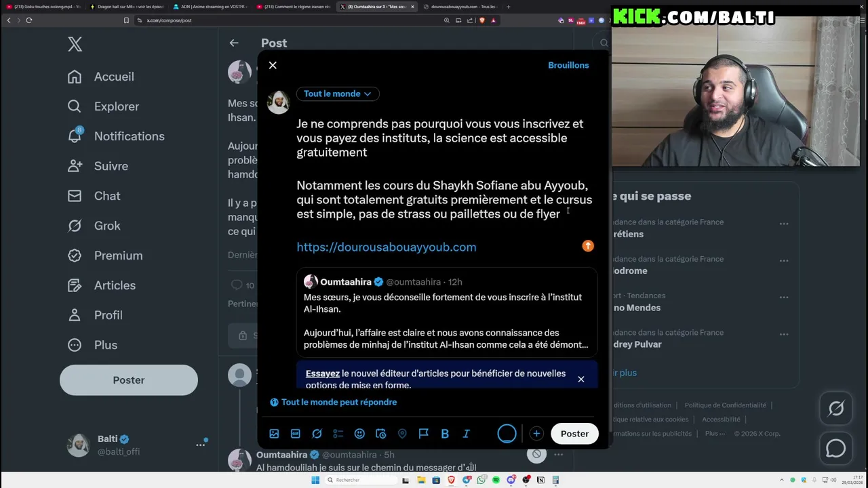Viewport: 868px width, 488px height.
Task: Open Chat in the sidebar
Action: (94, 196)
